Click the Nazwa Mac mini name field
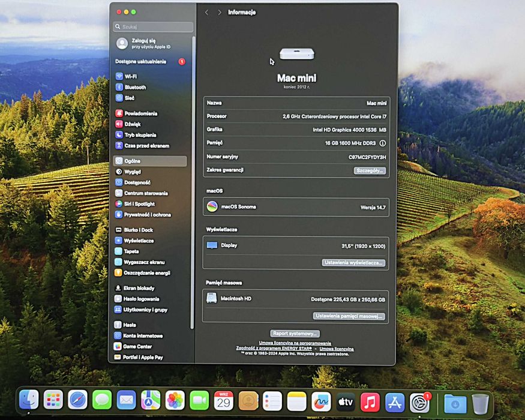 tap(296, 103)
